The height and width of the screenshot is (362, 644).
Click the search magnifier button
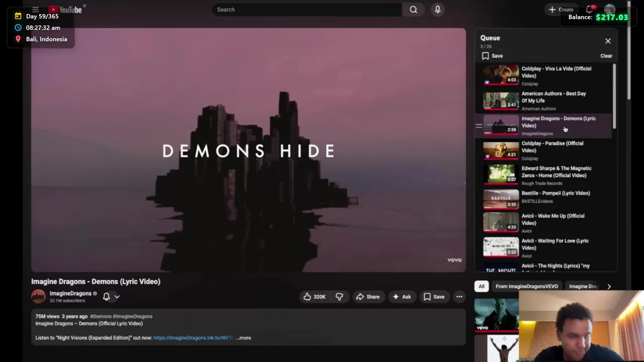pos(413,10)
